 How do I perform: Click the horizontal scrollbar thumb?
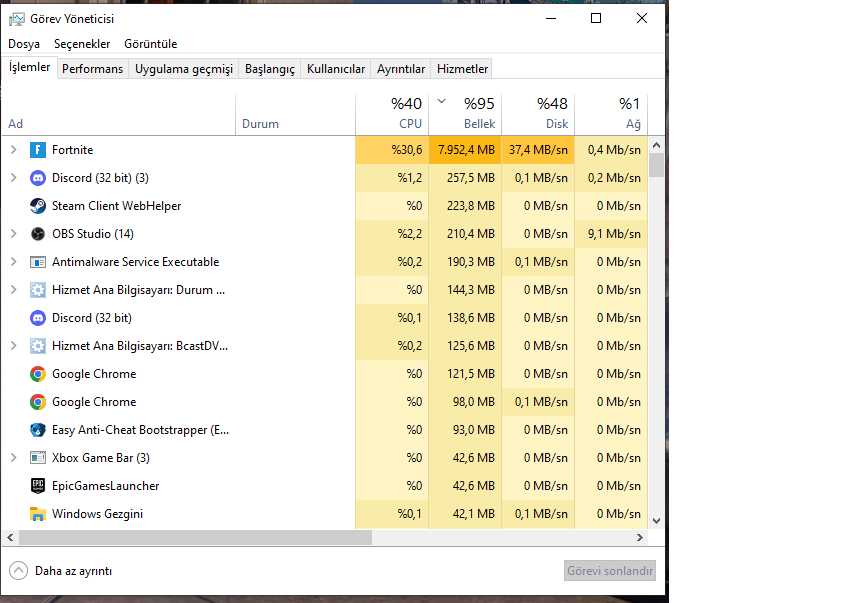(x=196, y=537)
